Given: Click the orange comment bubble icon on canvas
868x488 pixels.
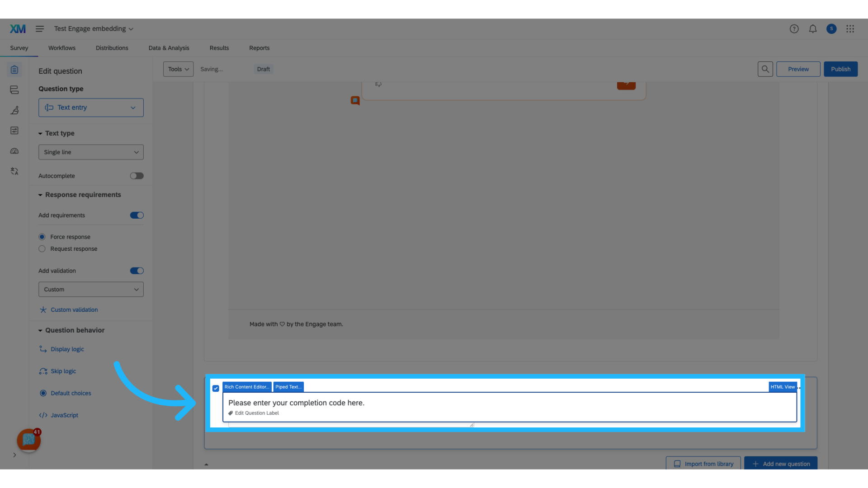Looking at the screenshot, I should 355,100.
